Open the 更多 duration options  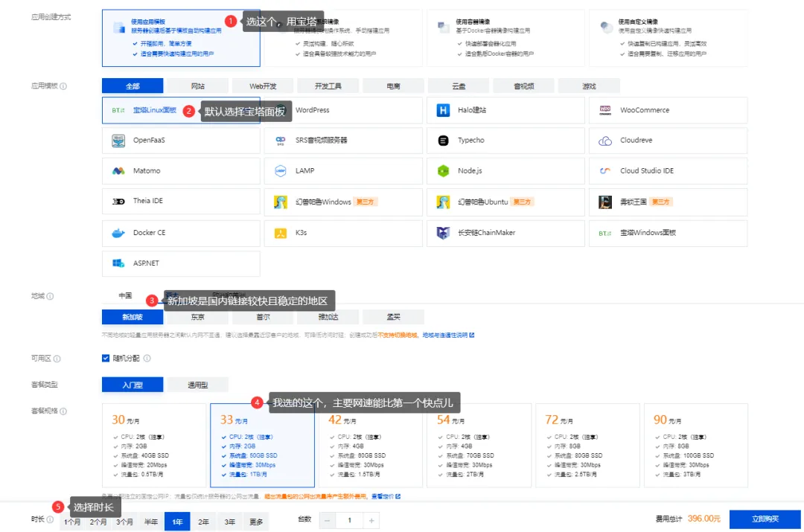pyautogui.click(x=256, y=522)
